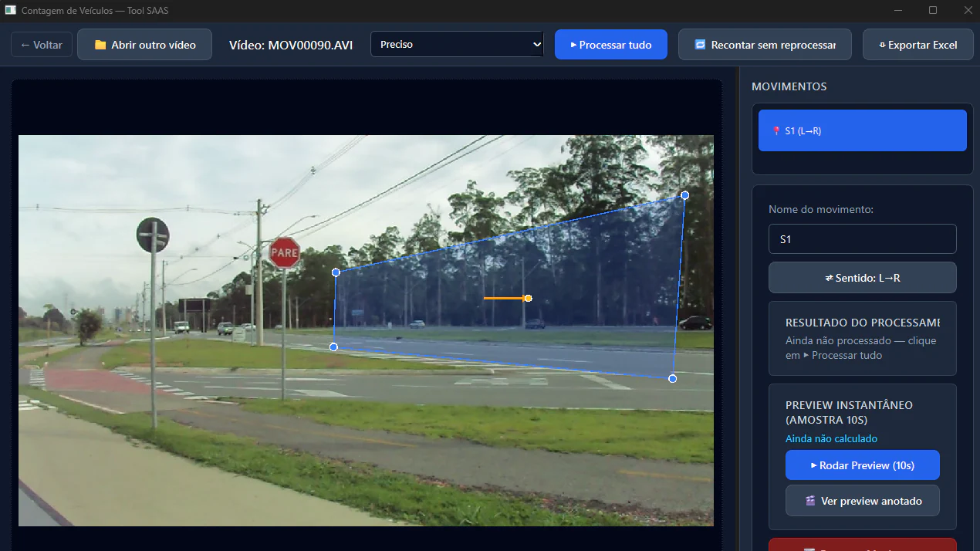This screenshot has width=980, height=551.
Task: Open the Preciso mode dropdown
Action: click(x=457, y=44)
